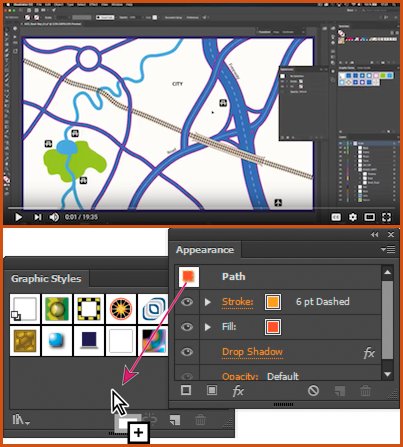The height and width of the screenshot is (447, 403).
Task: Clear Appearance with the no symbol
Action: pyautogui.click(x=313, y=391)
